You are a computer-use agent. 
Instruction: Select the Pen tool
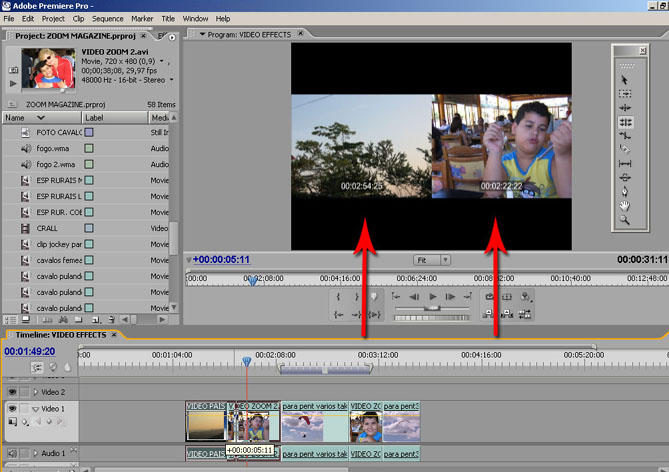pyautogui.click(x=625, y=191)
